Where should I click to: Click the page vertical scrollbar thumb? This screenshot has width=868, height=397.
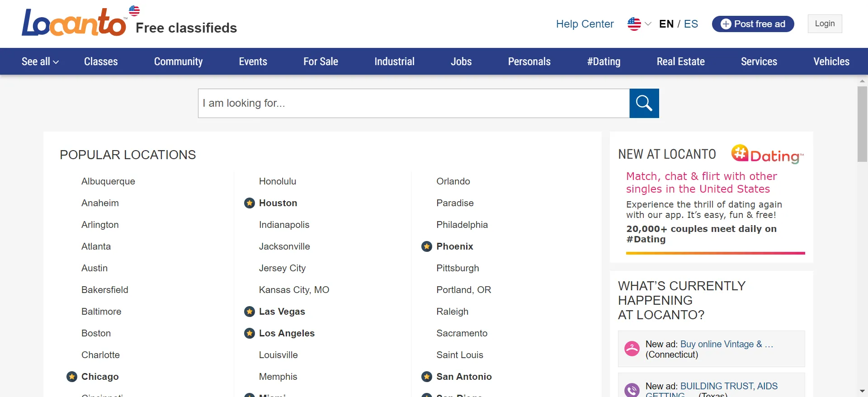pyautogui.click(x=862, y=124)
